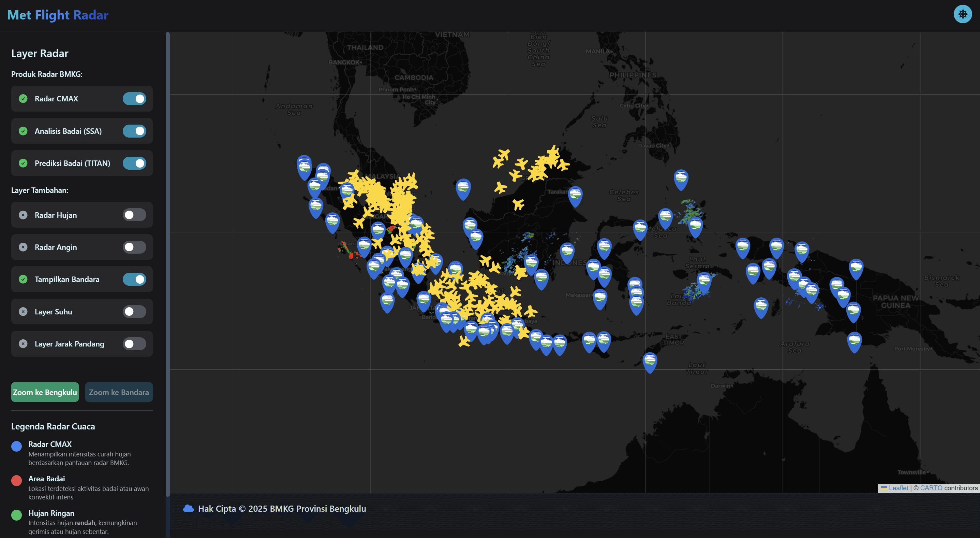Click the x icon beside Radar Angin
The width and height of the screenshot is (980, 538).
tap(23, 247)
